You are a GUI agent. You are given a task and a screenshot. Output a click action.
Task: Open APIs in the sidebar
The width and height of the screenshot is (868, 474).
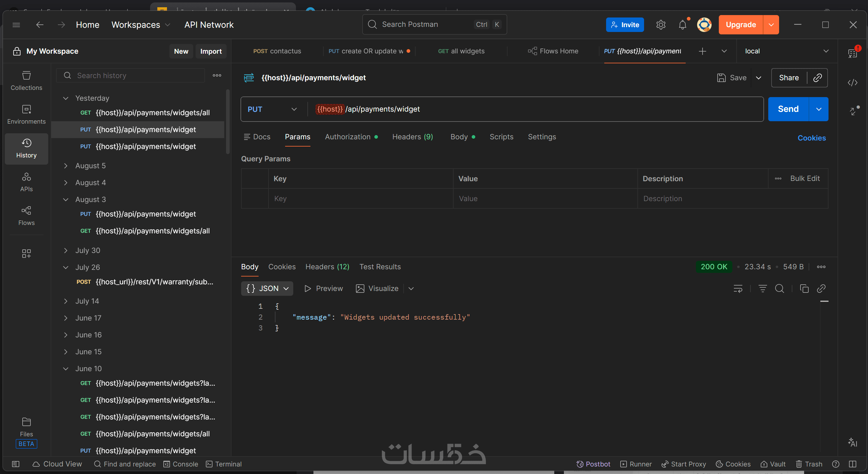[26, 182]
